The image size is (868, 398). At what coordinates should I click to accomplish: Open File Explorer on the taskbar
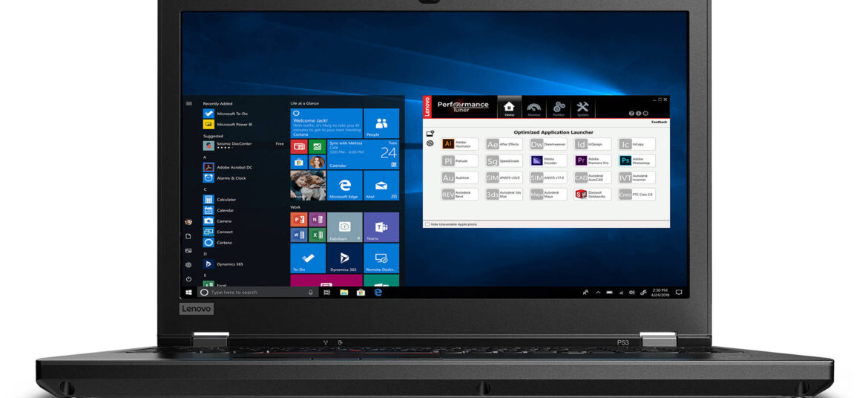pyautogui.click(x=343, y=292)
